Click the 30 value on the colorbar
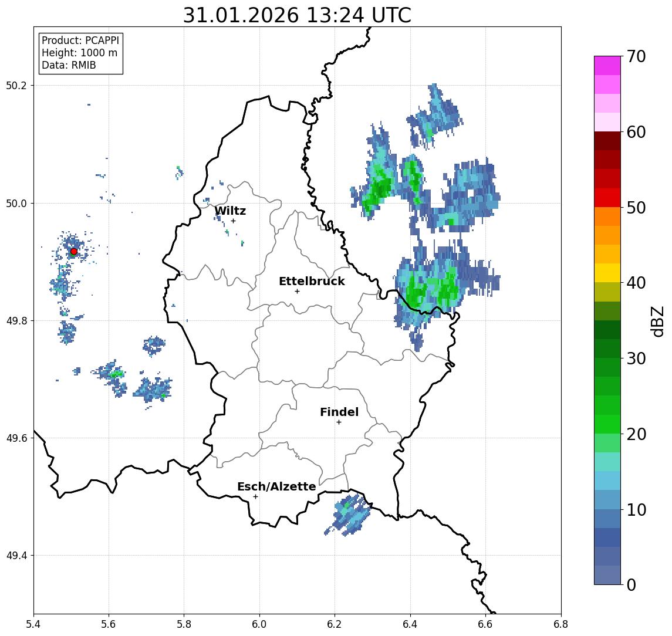 coord(636,358)
